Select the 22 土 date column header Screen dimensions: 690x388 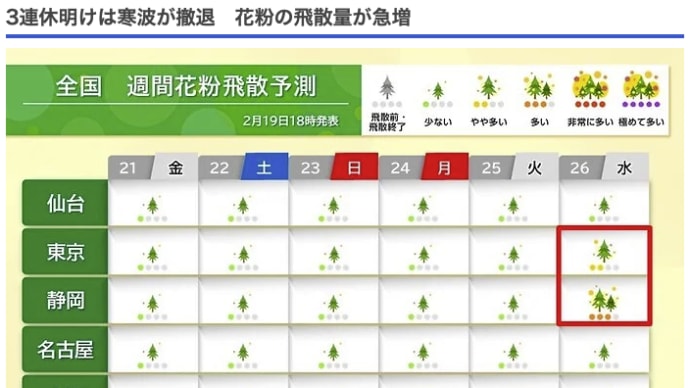(243, 167)
